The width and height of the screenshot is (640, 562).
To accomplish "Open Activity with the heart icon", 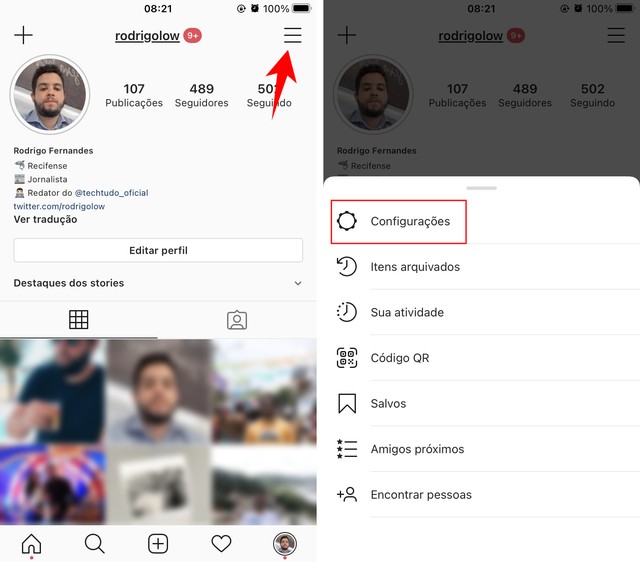I will point(221,544).
